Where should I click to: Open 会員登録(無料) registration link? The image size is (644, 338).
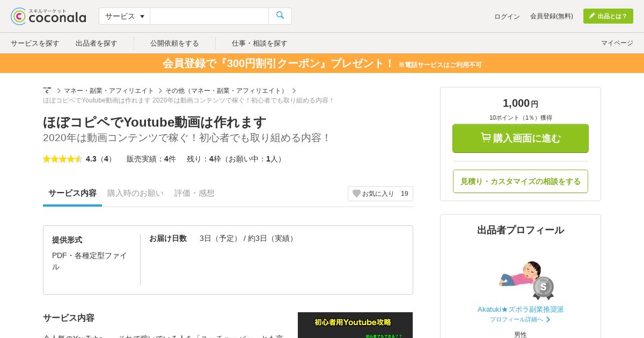tap(552, 16)
